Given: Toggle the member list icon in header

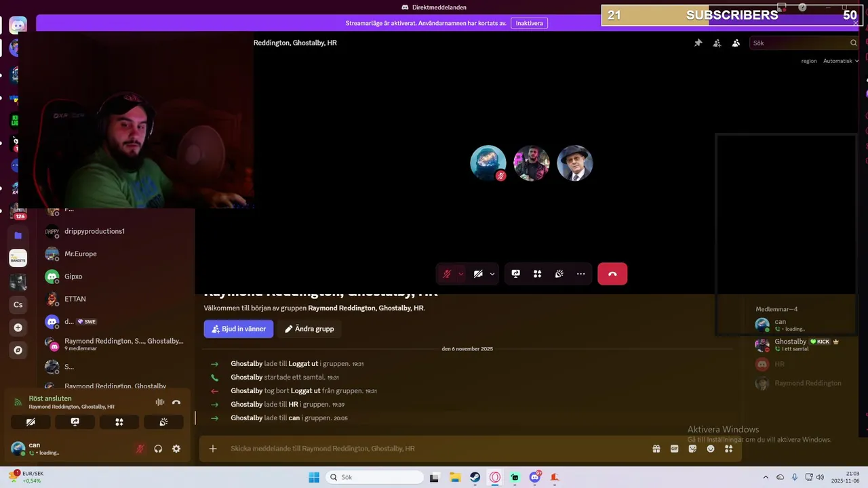Looking at the screenshot, I should 736,43.
